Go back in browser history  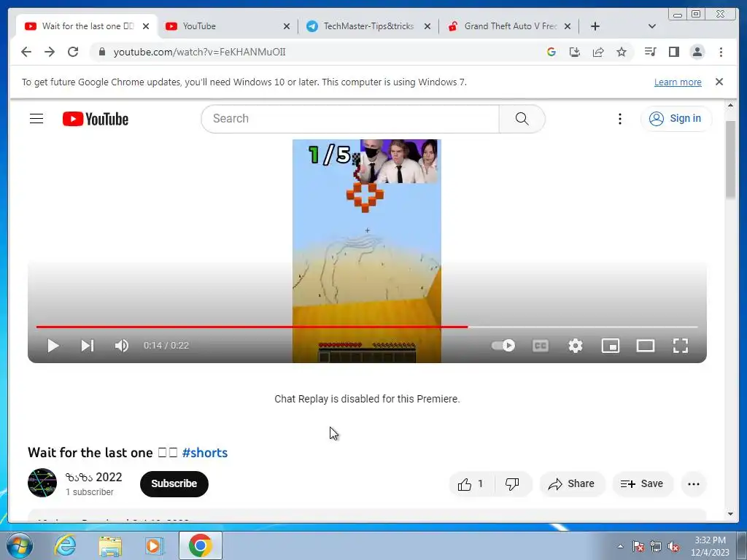[x=26, y=52]
